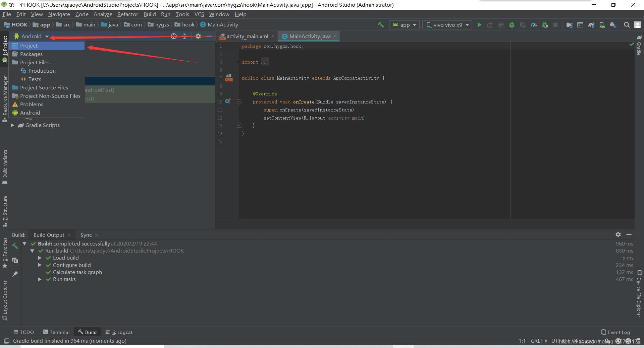Open the TODO tool window
The height and width of the screenshot is (348, 644).
[x=23, y=332]
